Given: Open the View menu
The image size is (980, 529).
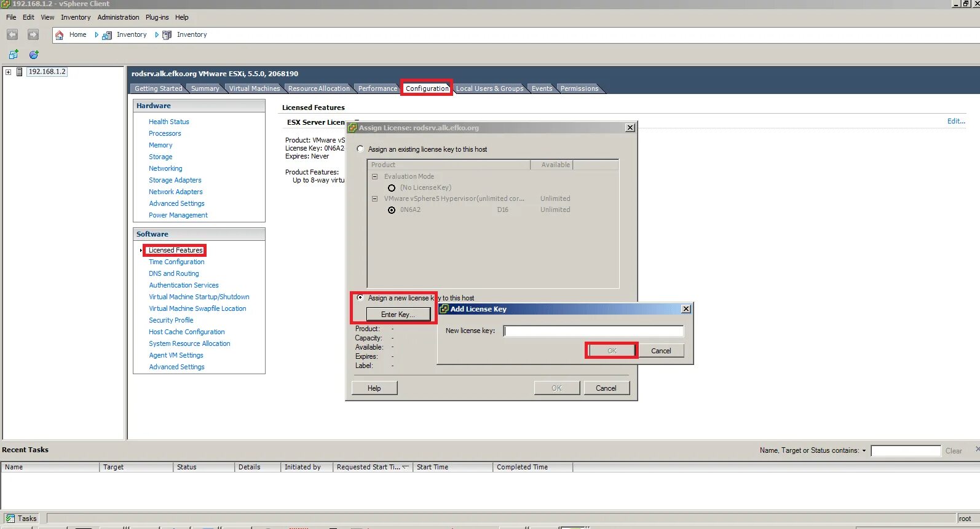Looking at the screenshot, I should (47, 17).
